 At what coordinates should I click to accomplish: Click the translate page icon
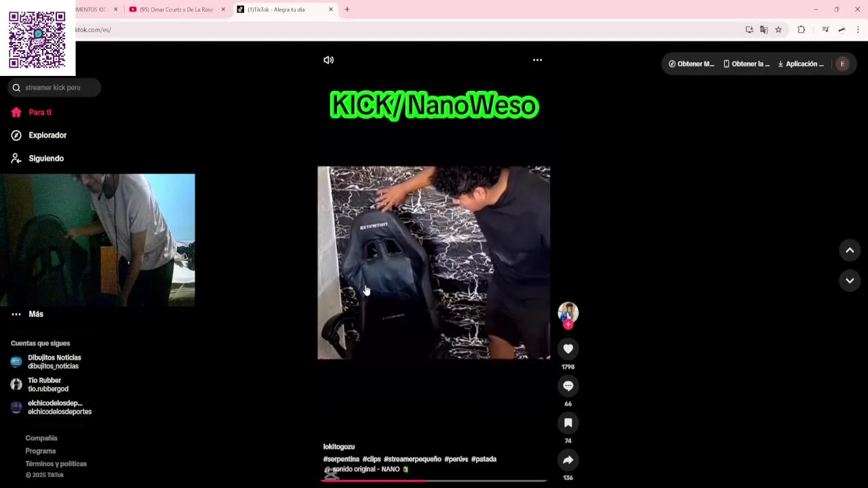(764, 29)
